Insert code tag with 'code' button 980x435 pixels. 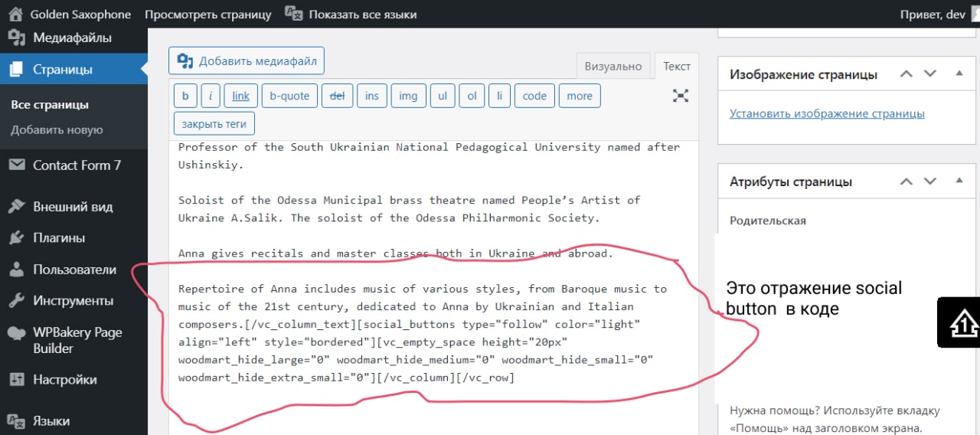(x=534, y=96)
